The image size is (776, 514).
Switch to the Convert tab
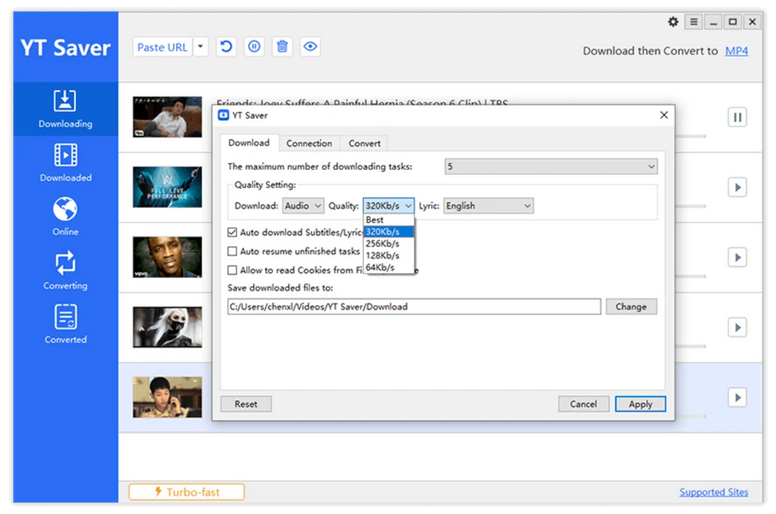click(365, 143)
